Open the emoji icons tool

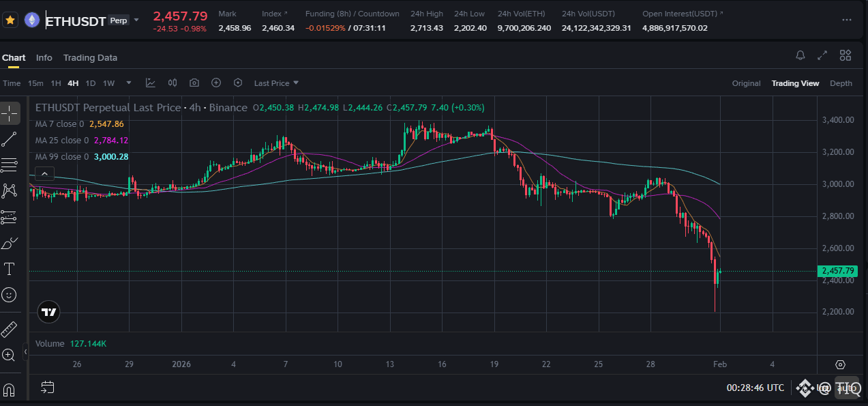point(10,295)
